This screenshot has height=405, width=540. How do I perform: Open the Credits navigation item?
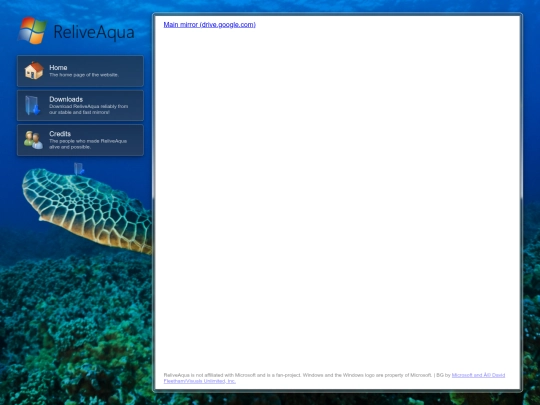point(80,140)
